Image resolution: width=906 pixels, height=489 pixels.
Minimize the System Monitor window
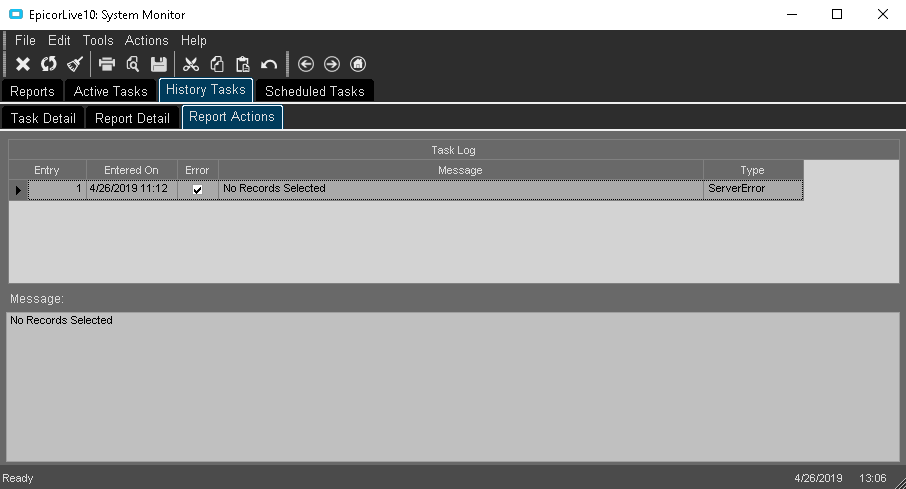point(792,14)
